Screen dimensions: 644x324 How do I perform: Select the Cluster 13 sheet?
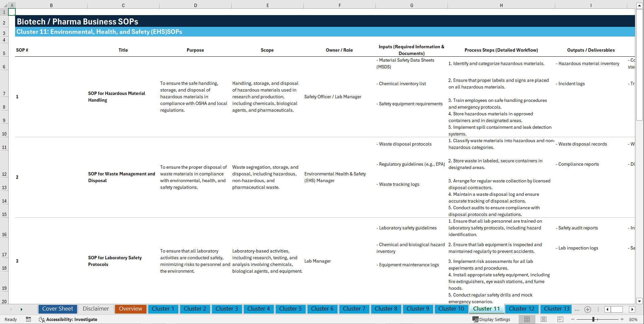[x=556, y=309]
